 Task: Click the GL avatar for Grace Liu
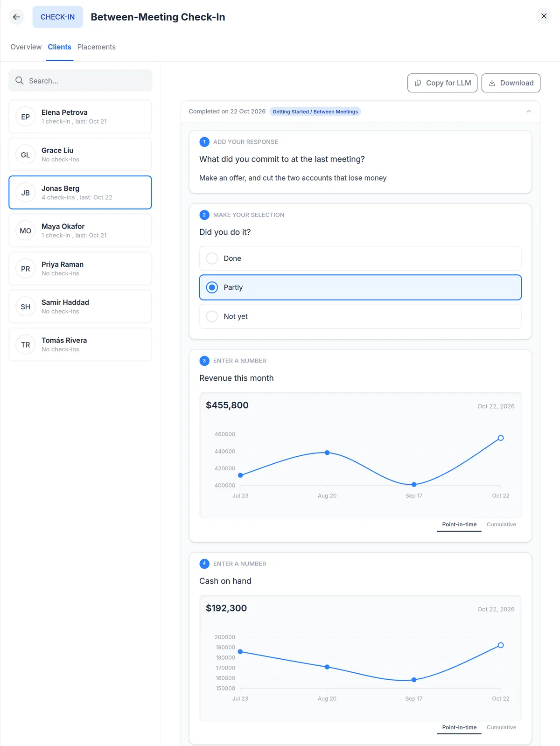(x=26, y=155)
